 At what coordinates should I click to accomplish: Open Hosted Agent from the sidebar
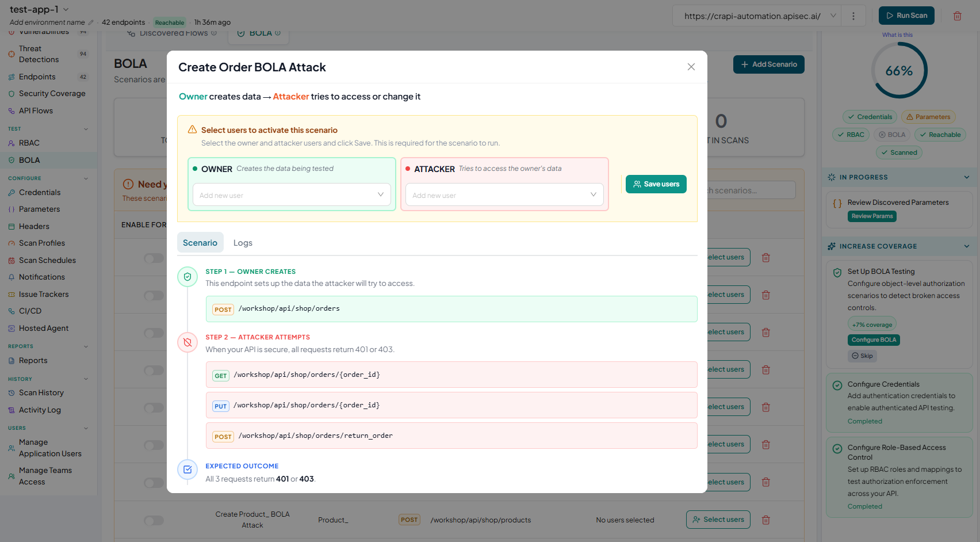tap(44, 328)
